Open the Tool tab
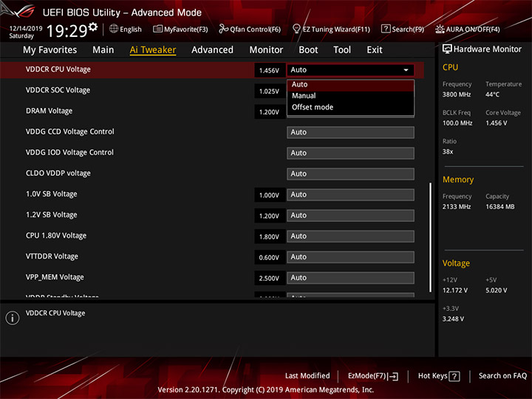The width and height of the screenshot is (532, 399). point(342,50)
